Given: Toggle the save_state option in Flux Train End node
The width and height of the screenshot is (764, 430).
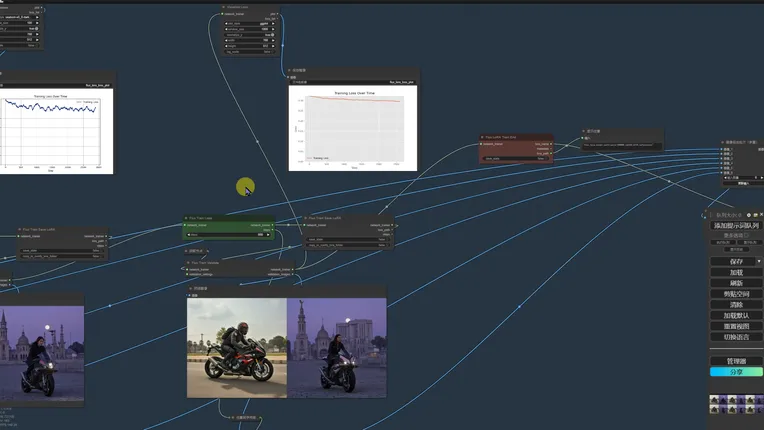Looking at the screenshot, I should pyautogui.click(x=515, y=158).
